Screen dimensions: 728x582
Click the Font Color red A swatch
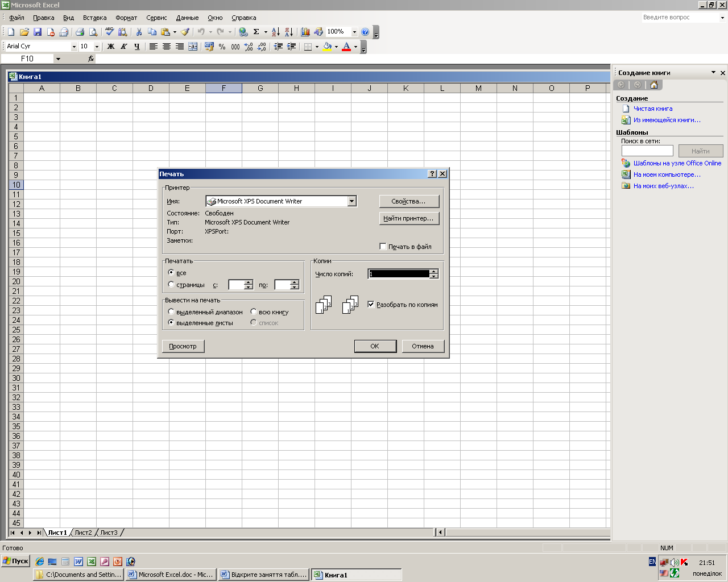[x=346, y=47]
